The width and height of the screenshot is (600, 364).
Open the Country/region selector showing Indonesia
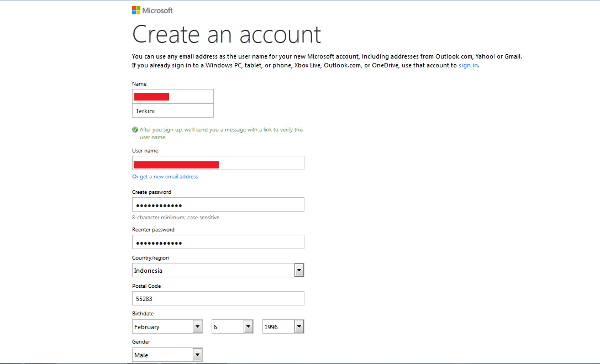218,270
